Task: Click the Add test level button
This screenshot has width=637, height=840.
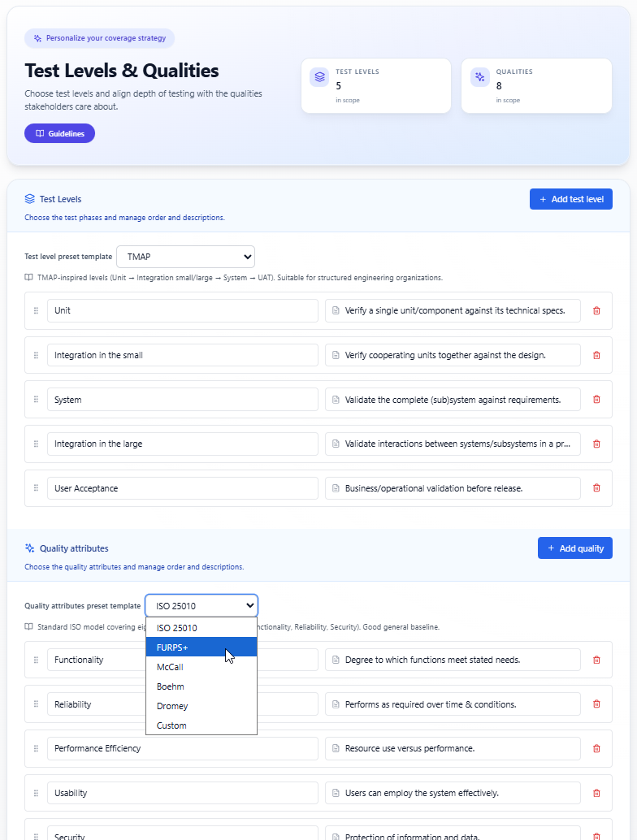Action: (570, 199)
